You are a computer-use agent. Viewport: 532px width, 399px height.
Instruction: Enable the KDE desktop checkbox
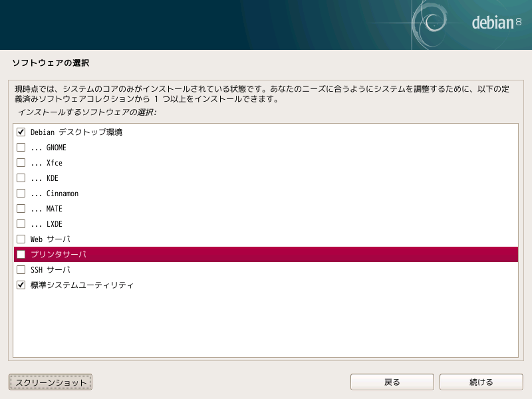21,178
